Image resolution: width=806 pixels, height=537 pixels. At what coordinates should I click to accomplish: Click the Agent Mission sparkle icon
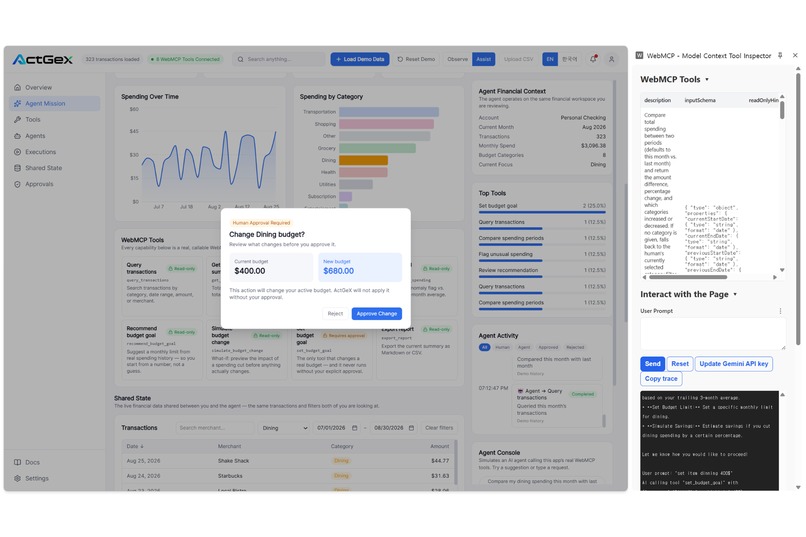click(x=17, y=103)
